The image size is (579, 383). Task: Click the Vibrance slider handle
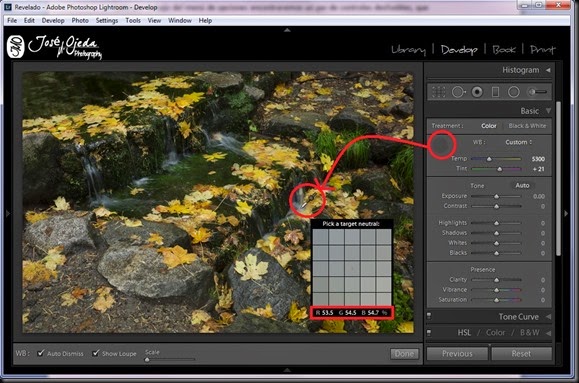click(497, 290)
